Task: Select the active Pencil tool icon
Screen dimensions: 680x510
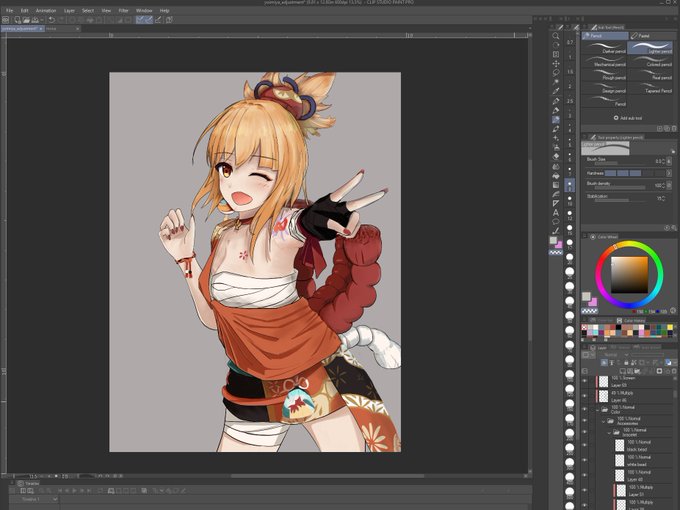Action: tap(556, 120)
